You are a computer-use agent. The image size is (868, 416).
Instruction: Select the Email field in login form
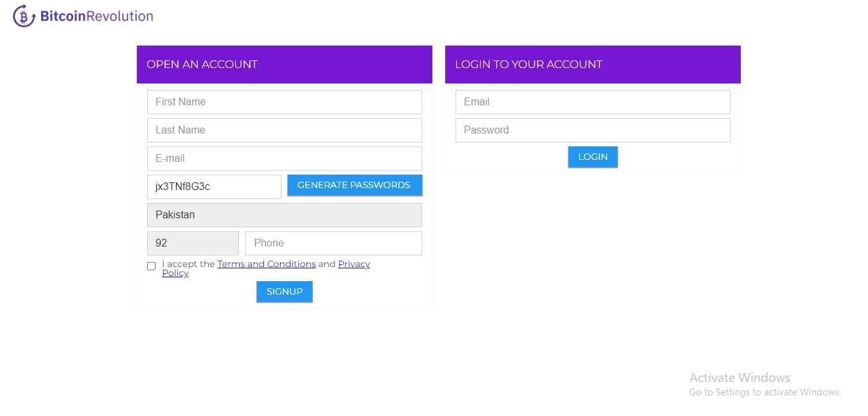click(x=592, y=101)
